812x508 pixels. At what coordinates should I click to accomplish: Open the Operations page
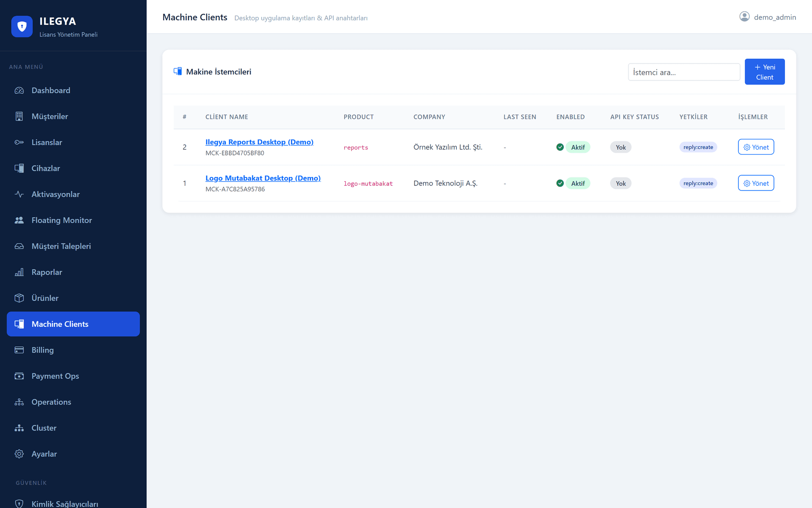(x=73, y=402)
